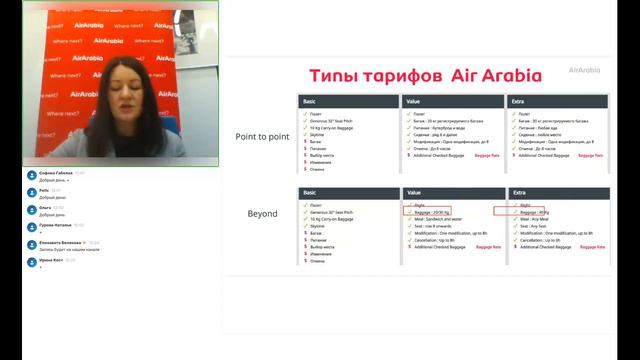This screenshot has width=640, height=360.
Task: Click the Extra header in Point to point row
Action: (x=558, y=101)
